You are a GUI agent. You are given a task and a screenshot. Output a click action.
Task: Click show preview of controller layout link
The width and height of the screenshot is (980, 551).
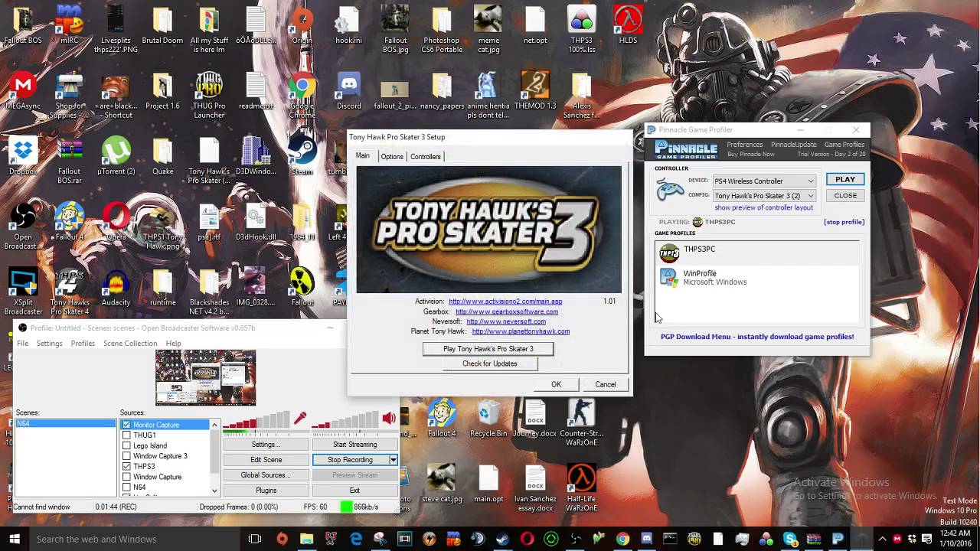[763, 208]
